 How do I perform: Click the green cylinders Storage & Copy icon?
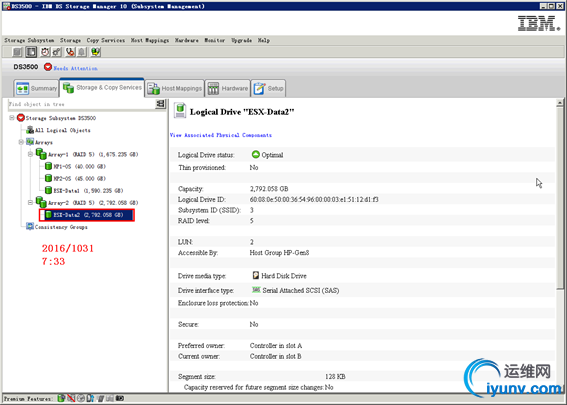coord(68,88)
